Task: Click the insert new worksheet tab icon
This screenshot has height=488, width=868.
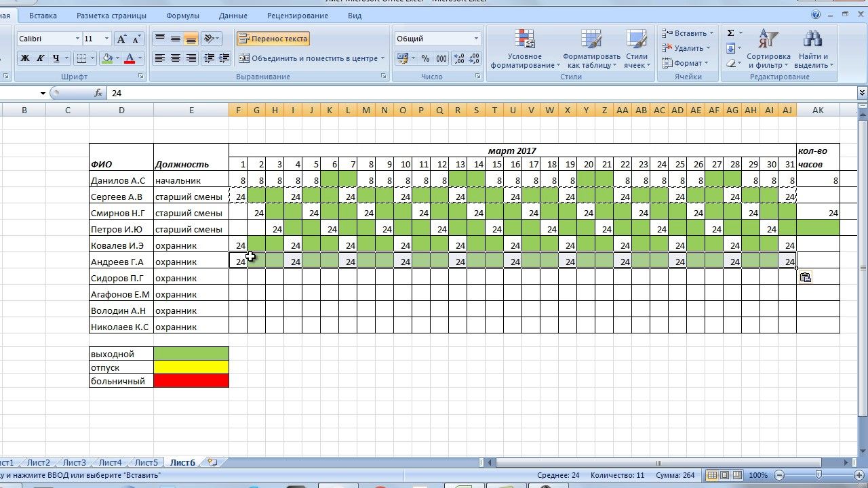Action: (x=213, y=463)
